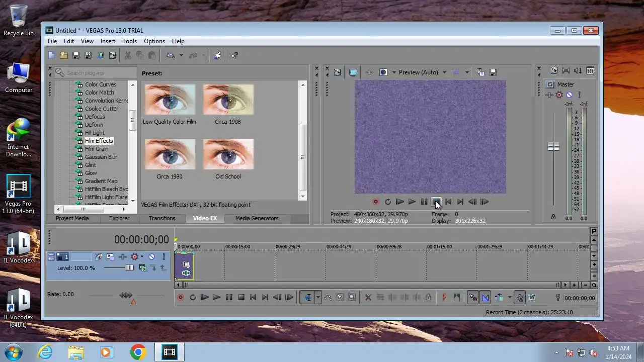The height and width of the screenshot is (362, 644).
Task: Undo last action in main toolbar
Action: [x=171, y=55]
